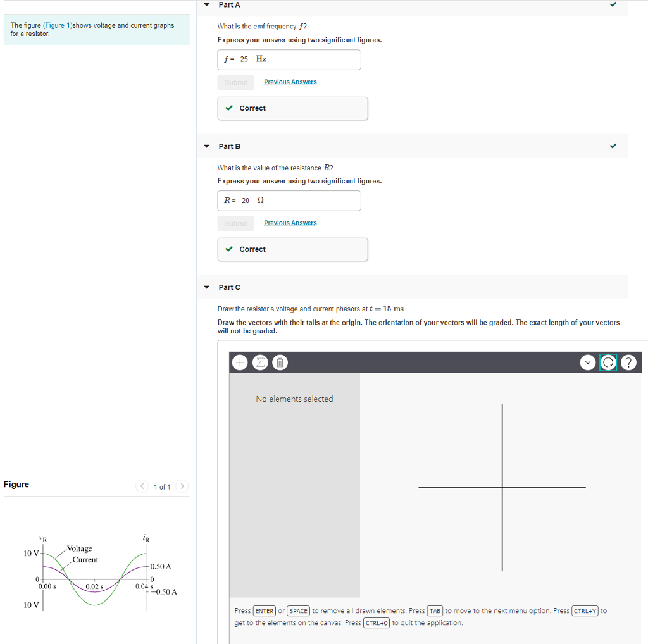Click the Part A Submit button
Screen dimensions: 648x644
click(235, 82)
